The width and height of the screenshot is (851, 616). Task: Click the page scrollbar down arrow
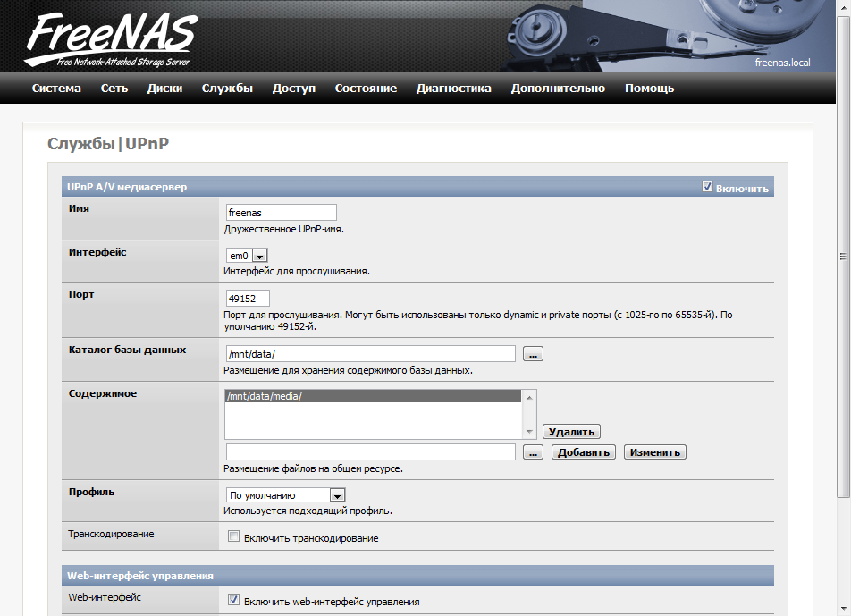click(x=843, y=607)
